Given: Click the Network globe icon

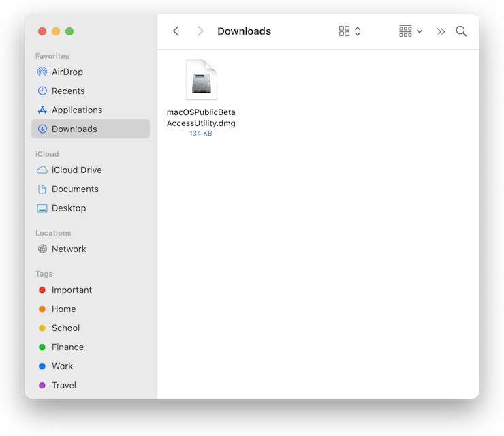Looking at the screenshot, I should click(42, 249).
